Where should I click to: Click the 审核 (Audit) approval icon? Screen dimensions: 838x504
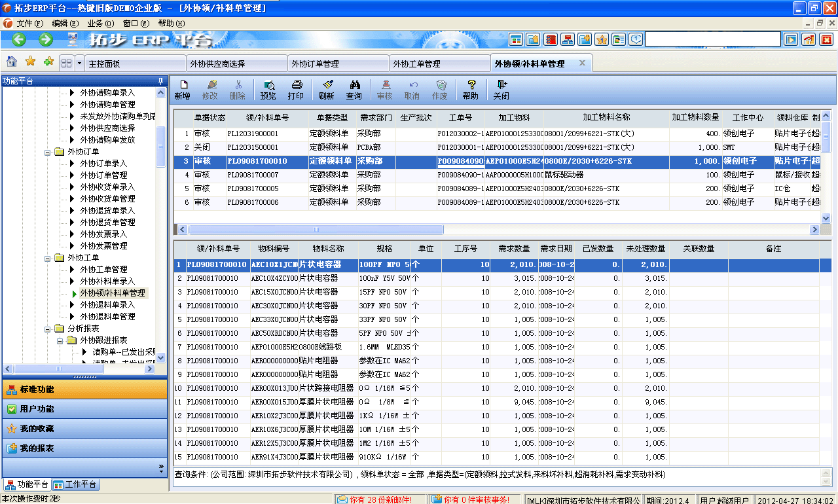point(385,88)
